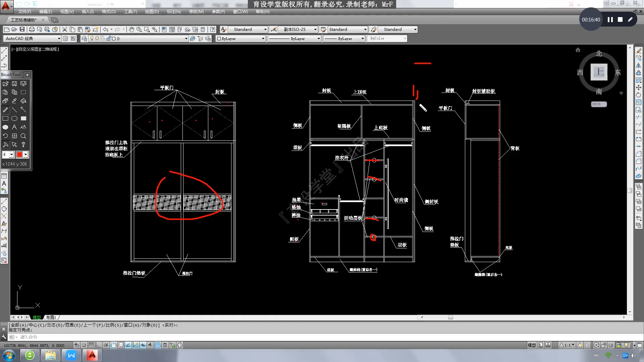Screen dimensions: 644x362
Task: Toggle Snap Mode in status bar
Action: click(84, 345)
